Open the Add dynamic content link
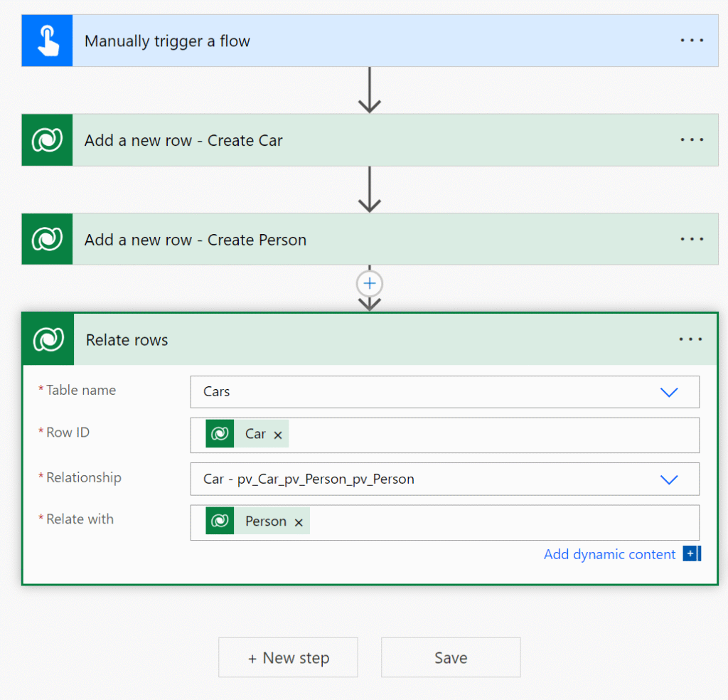728x700 pixels. [609, 554]
